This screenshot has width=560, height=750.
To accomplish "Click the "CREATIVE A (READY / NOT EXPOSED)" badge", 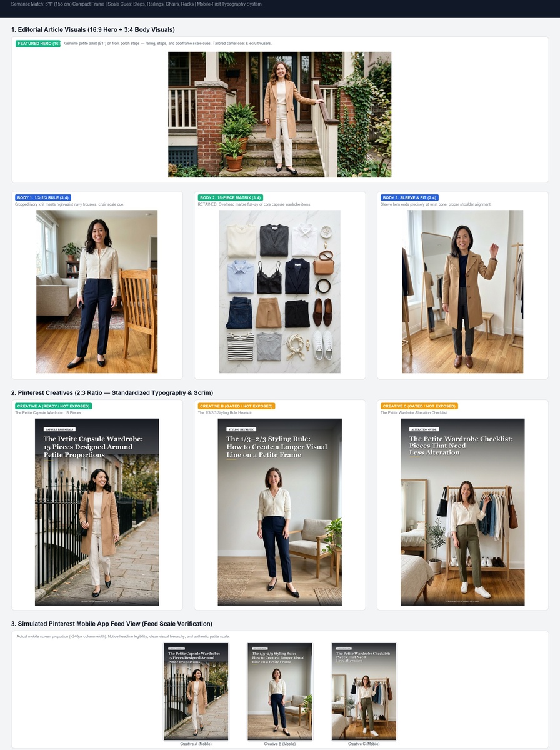I will [x=54, y=406].
